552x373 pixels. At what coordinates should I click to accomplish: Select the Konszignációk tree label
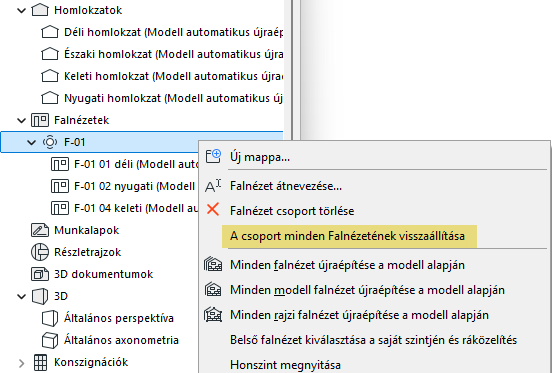tap(91, 362)
